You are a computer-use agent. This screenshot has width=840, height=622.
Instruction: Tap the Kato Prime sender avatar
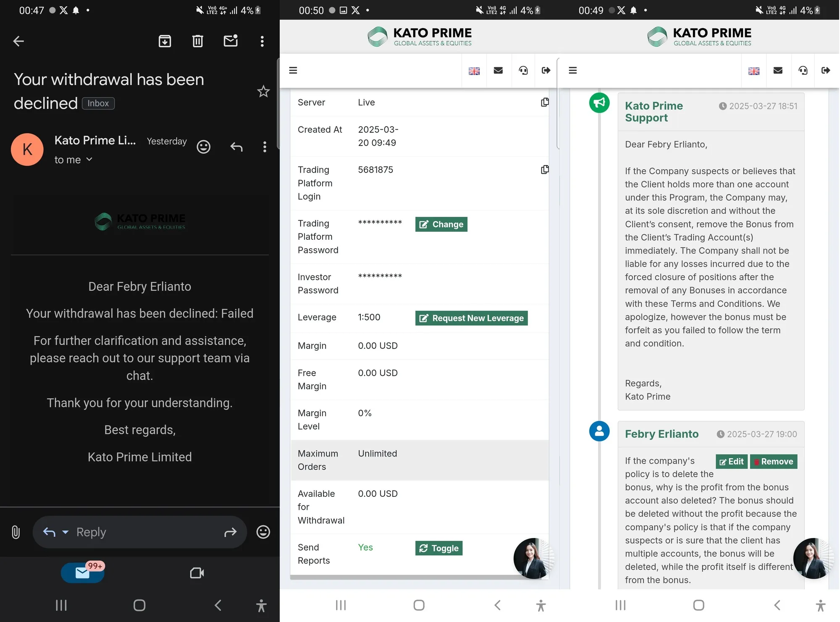pyautogui.click(x=27, y=150)
